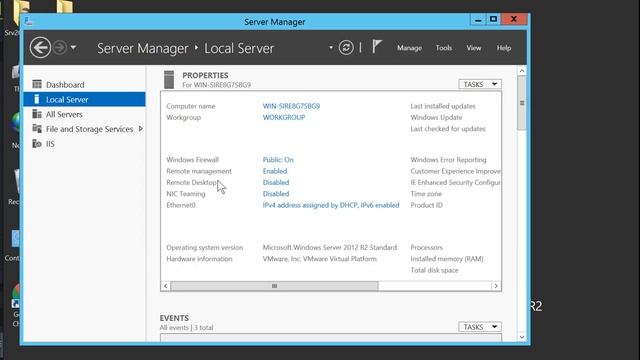Click the Dashboard grid icon
Viewport: 640px width, 360px height.
pos(37,84)
